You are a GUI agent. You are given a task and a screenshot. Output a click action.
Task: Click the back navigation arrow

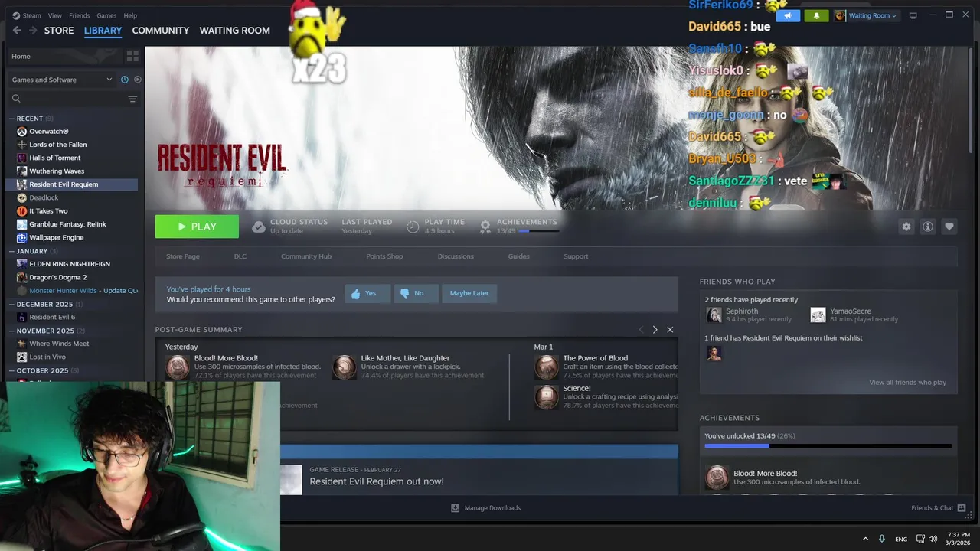[x=17, y=30]
